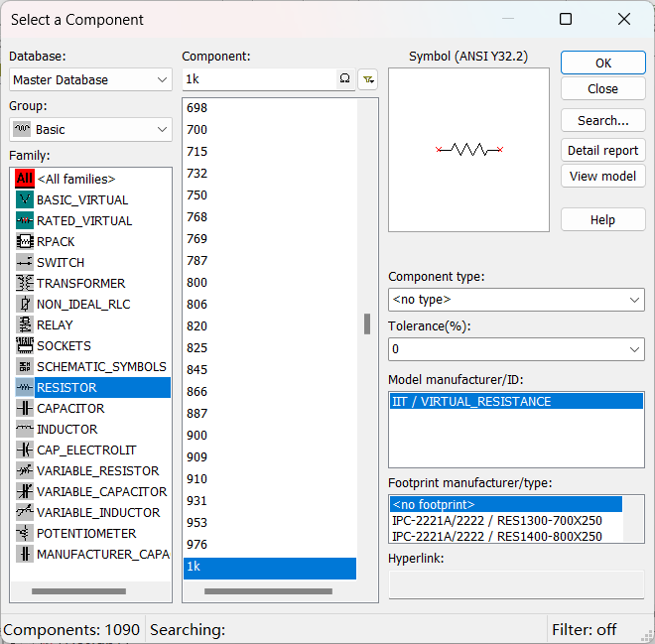Select component value 750

tap(270, 195)
